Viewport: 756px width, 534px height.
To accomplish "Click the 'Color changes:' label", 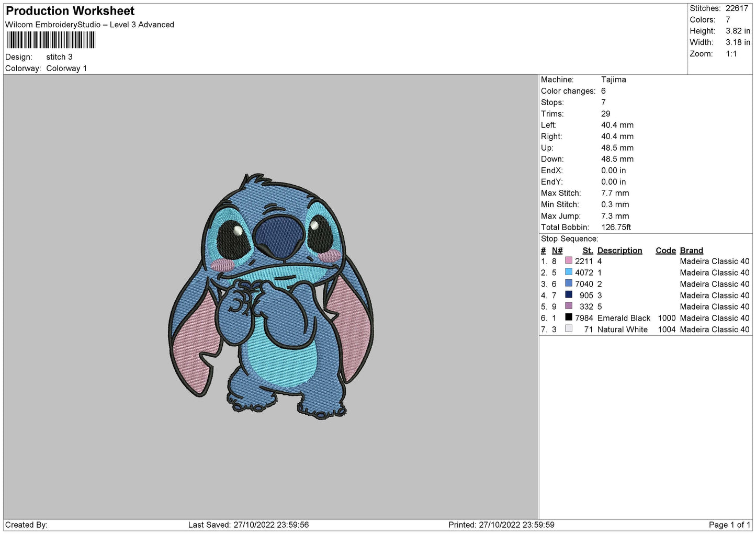I will tap(568, 91).
